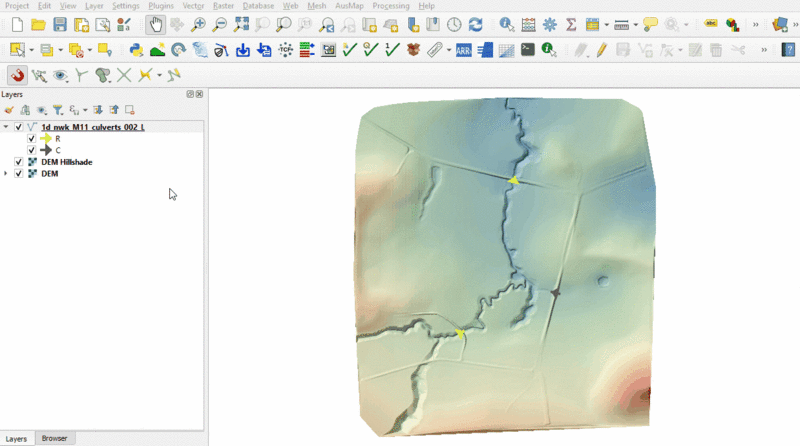Hide the 1d_nwk_M11_culverts_002_L layer
This screenshot has width=800, height=446.
[19, 127]
